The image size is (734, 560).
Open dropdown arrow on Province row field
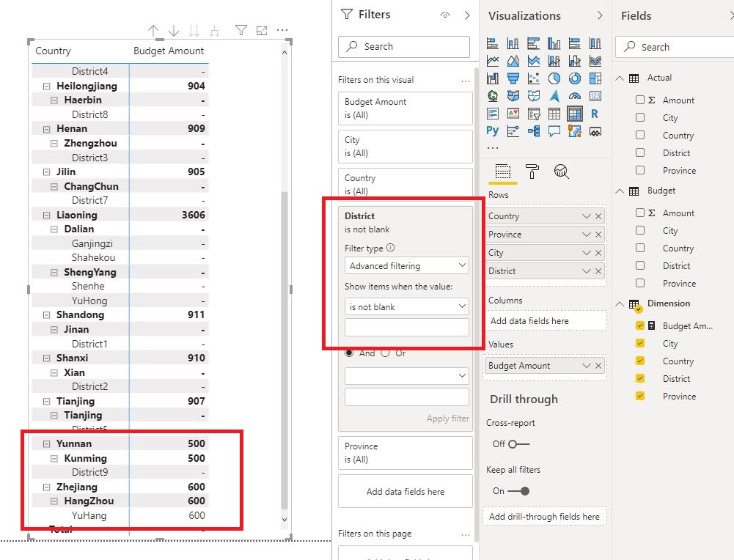(586, 235)
